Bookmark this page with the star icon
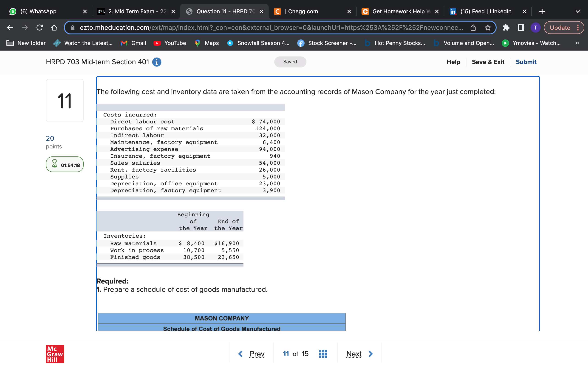This screenshot has height=367, width=588. (x=488, y=28)
